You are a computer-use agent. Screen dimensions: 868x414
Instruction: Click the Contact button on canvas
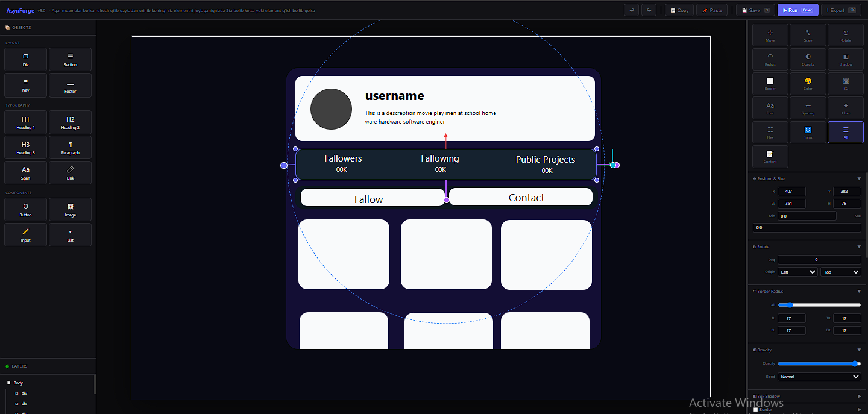pos(521,196)
